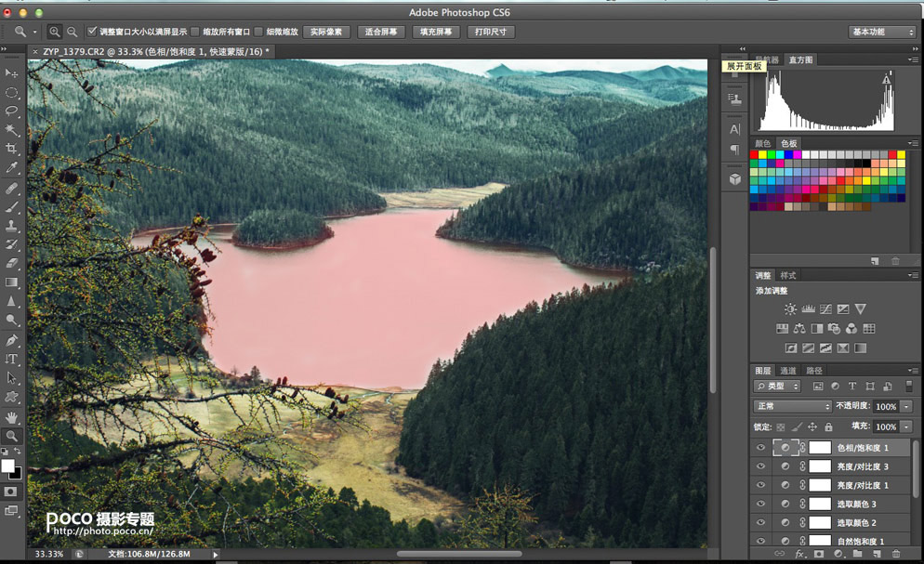This screenshot has height=564, width=924.
Task: Select the Elliptical Marquee tool
Action: click(x=11, y=92)
